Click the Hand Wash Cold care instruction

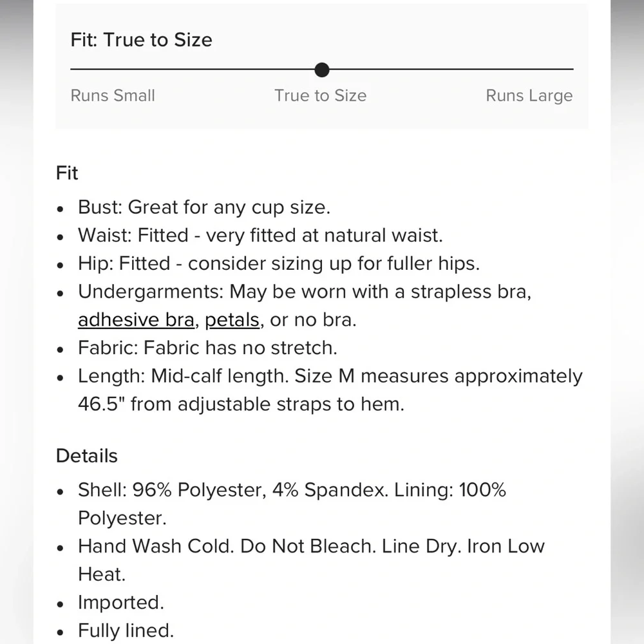point(311,547)
